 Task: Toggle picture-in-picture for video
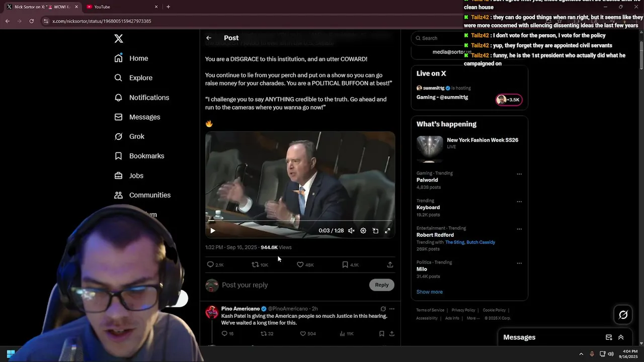click(375, 231)
